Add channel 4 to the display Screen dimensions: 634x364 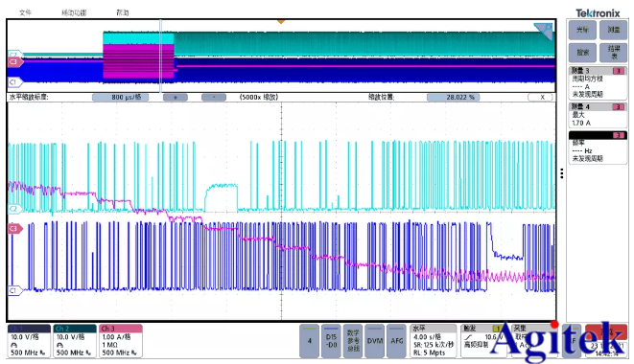pos(309,341)
